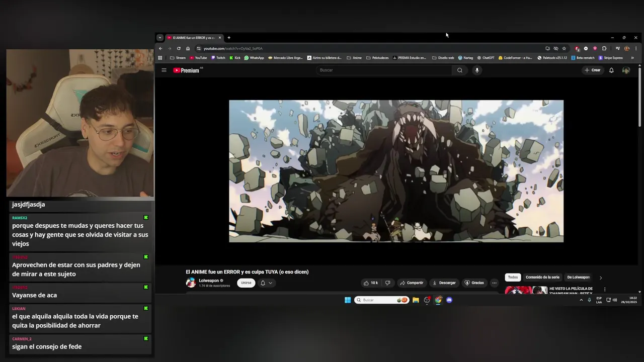Screen dimensions: 644x362
Task: Click the Crear button
Action: point(593,70)
